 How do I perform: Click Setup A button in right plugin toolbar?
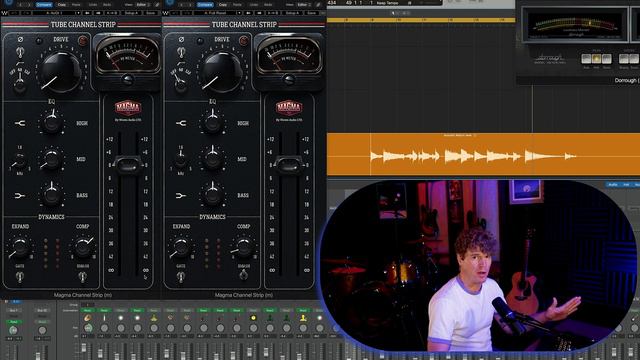pos(292,13)
